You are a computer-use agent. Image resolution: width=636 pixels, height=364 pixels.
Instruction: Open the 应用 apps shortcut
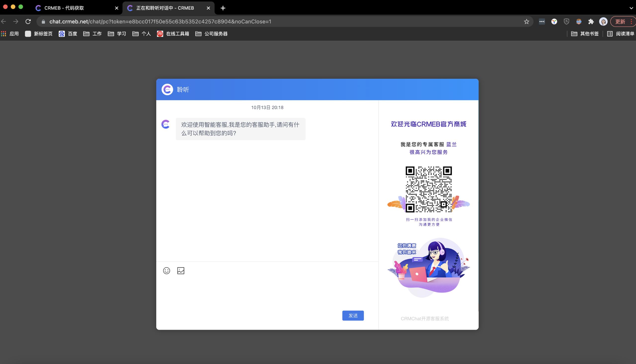pos(10,34)
